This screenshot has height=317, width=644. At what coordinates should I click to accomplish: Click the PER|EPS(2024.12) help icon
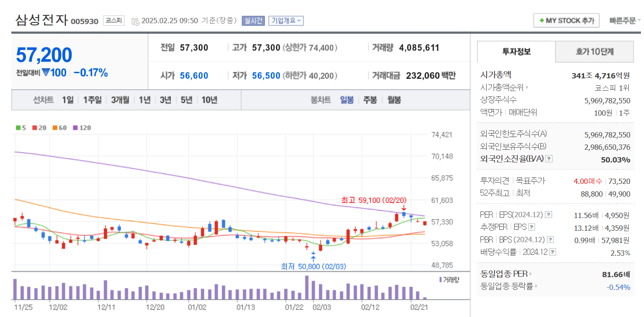click(548, 215)
